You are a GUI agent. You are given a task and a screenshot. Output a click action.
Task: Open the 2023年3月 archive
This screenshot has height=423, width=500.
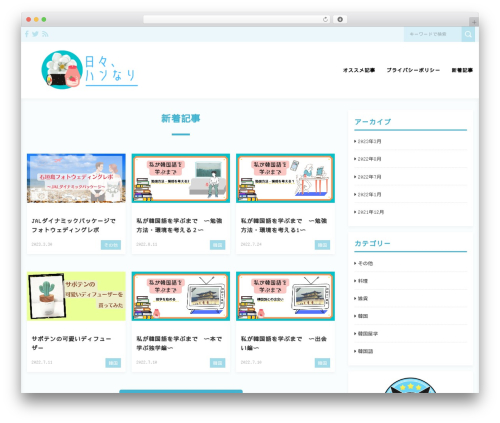(x=368, y=141)
